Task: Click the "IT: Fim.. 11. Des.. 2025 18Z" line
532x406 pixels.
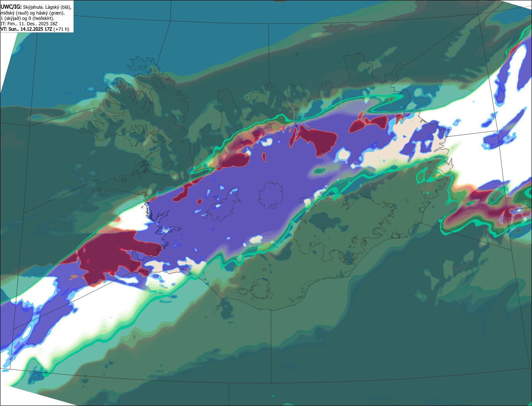Action: [x=29, y=24]
